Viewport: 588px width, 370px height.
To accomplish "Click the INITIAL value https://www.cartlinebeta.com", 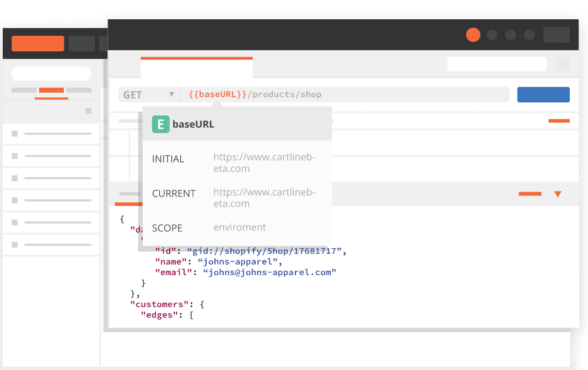I will point(265,163).
